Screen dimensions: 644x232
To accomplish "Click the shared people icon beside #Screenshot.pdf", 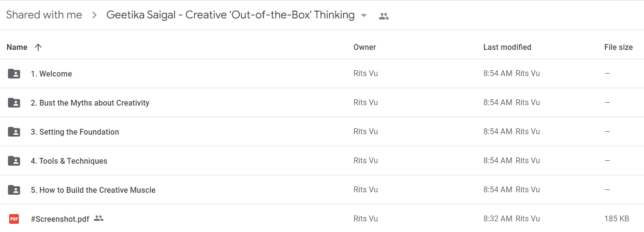I will pyautogui.click(x=99, y=218).
